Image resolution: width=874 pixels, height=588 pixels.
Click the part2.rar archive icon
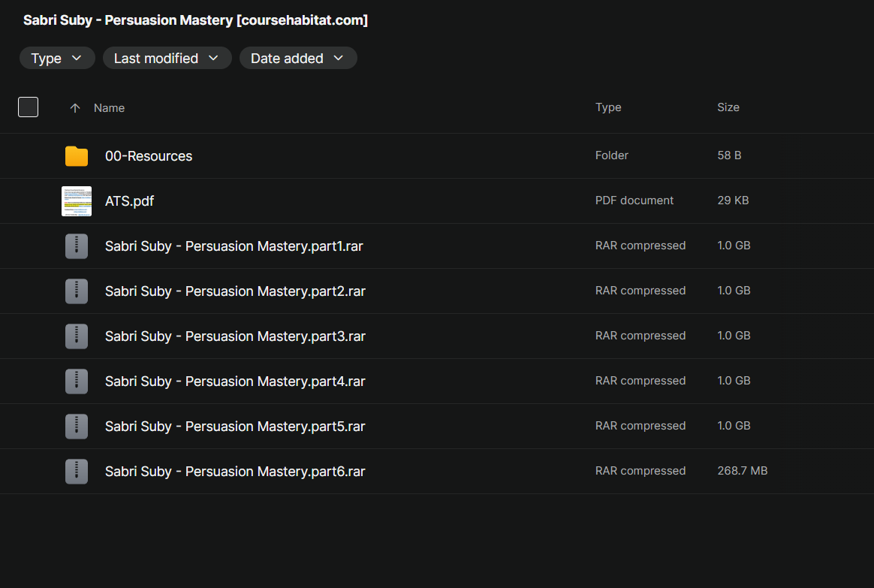pyautogui.click(x=77, y=291)
